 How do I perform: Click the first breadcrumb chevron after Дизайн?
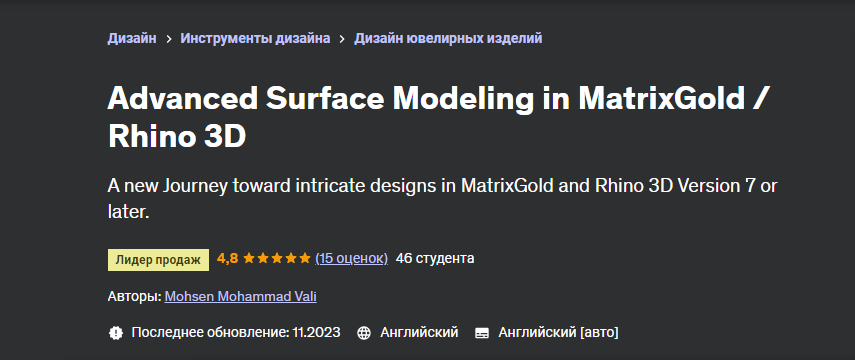click(x=168, y=39)
